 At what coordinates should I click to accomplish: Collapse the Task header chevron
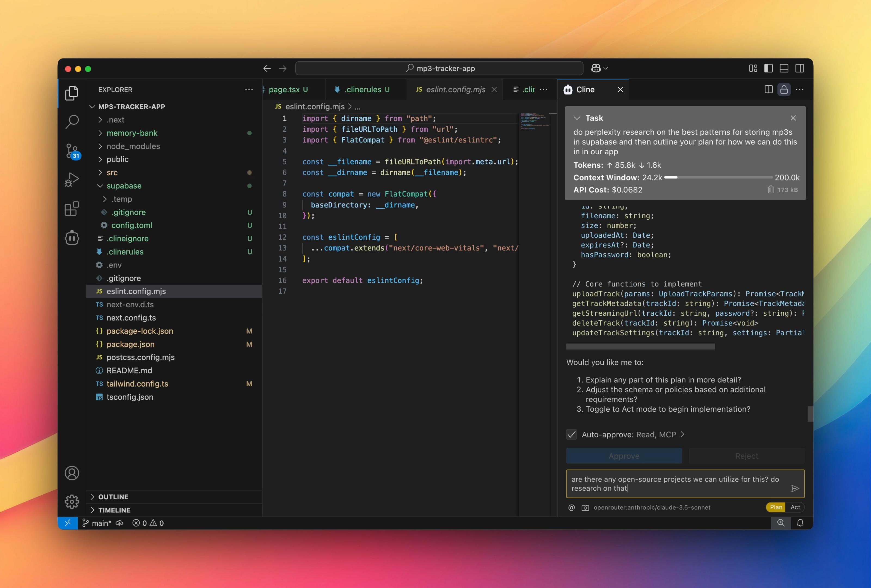577,118
